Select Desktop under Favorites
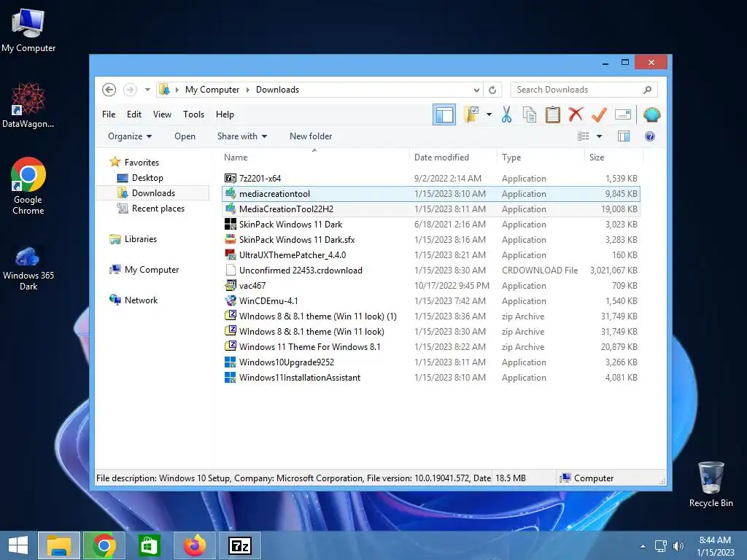 pyautogui.click(x=147, y=178)
